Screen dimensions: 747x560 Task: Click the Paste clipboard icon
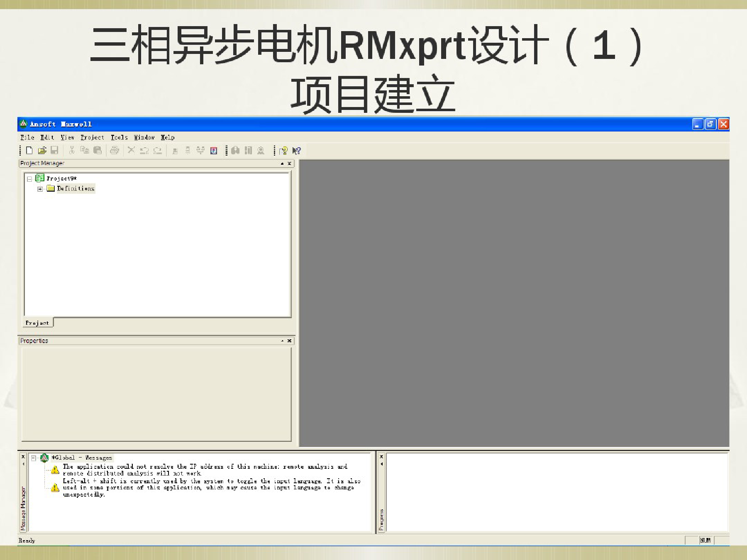pos(98,151)
